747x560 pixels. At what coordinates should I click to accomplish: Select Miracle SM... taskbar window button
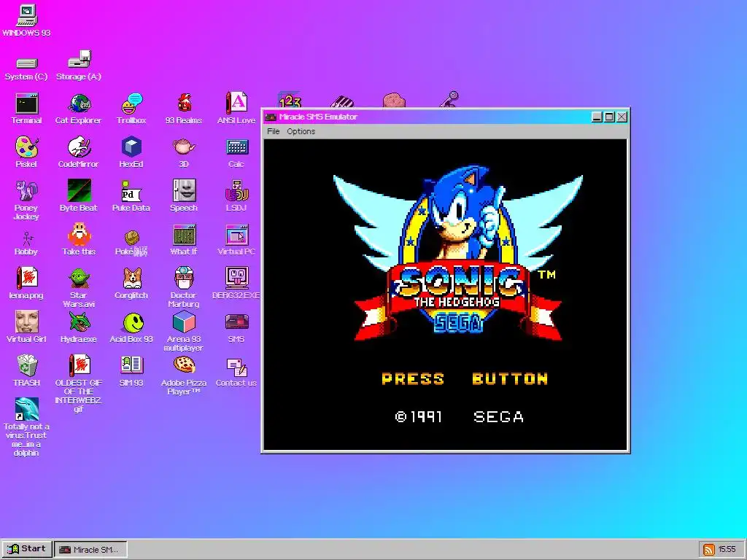click(x=90, y=550)
